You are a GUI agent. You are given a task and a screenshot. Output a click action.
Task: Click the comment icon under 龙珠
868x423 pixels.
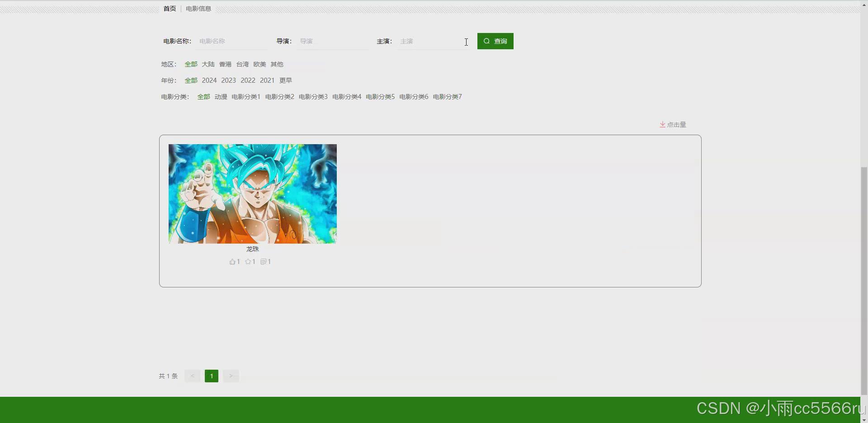tap(264, 262)
